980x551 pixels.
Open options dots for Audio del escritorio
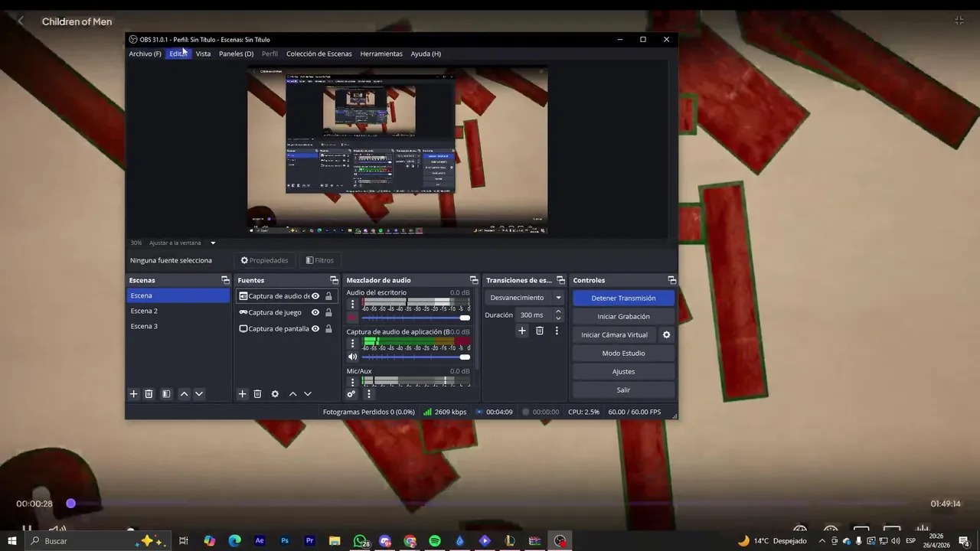pyautogui.click(x=352, y=304)
